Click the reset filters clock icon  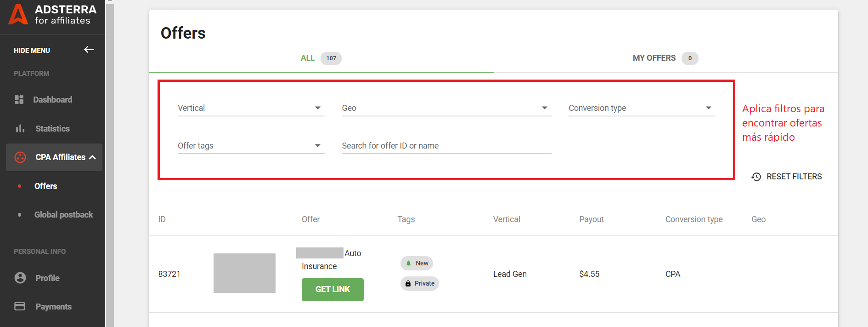[756, 177]
